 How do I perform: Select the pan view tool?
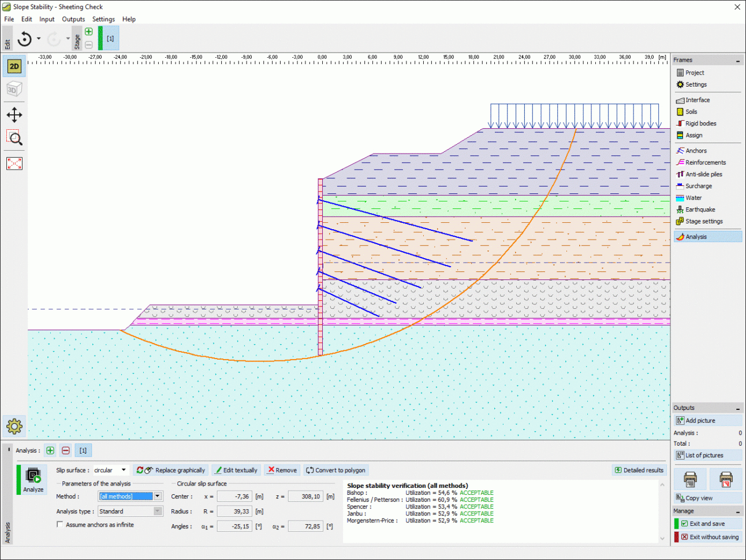(14, 115)
